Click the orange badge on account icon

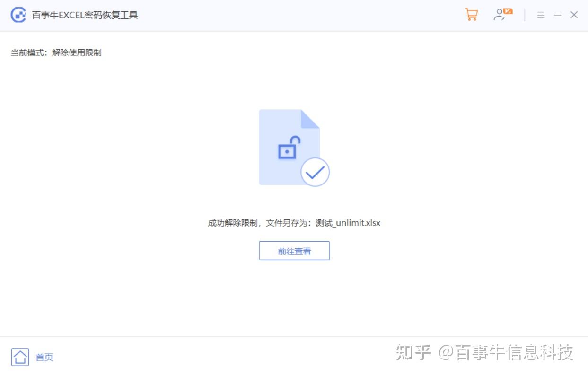point(508,11)
